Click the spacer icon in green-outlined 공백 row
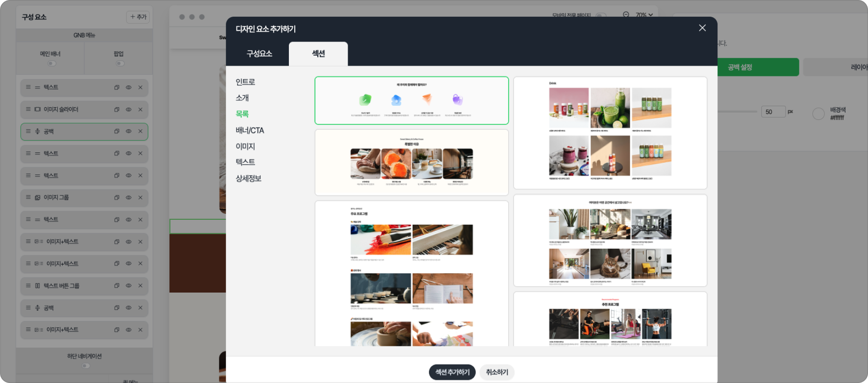The height and width of the screenshot is (383, 868). pos(38,132)
